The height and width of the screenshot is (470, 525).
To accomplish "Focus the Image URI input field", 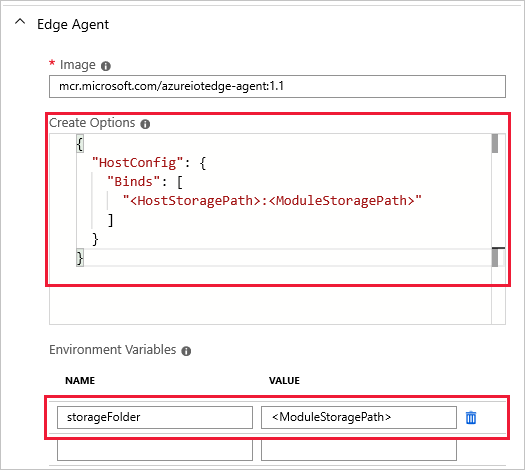I will click(x=277, y=86).
